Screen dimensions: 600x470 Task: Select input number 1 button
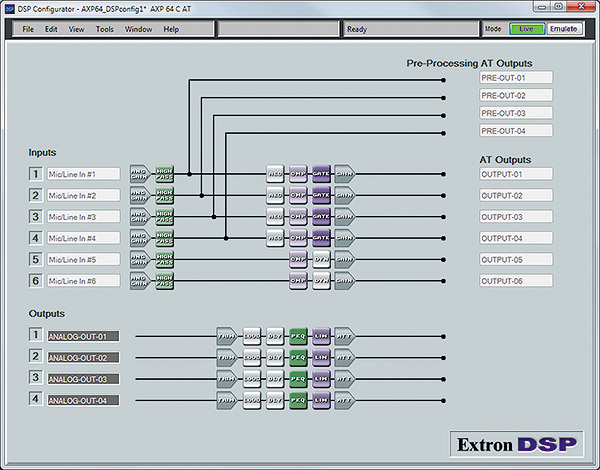click(x=36, y=174)
